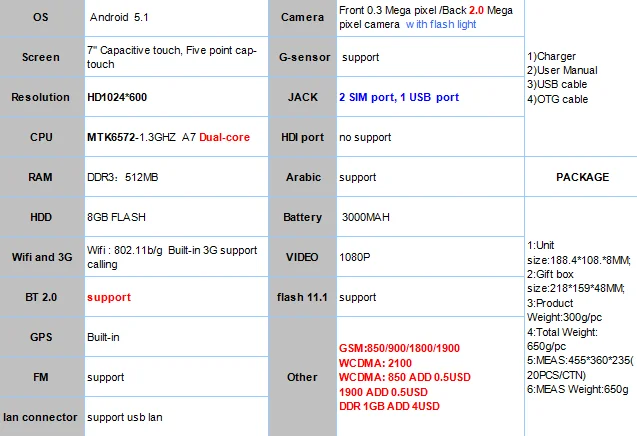The width and height of the screenshot is (637, 436).
Task: Click the 1)Charger accessory item
Action: tap(552, 56)
